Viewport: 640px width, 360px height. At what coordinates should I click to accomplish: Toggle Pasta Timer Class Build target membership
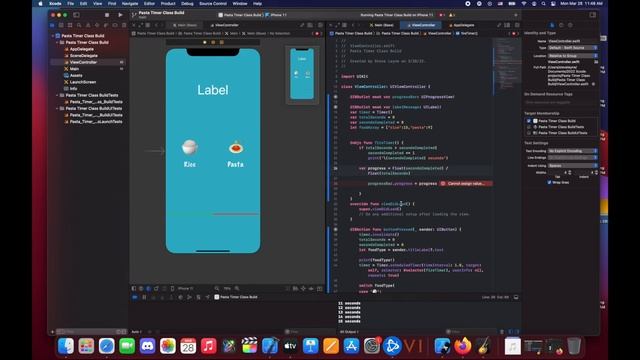[x=529, y=121]
